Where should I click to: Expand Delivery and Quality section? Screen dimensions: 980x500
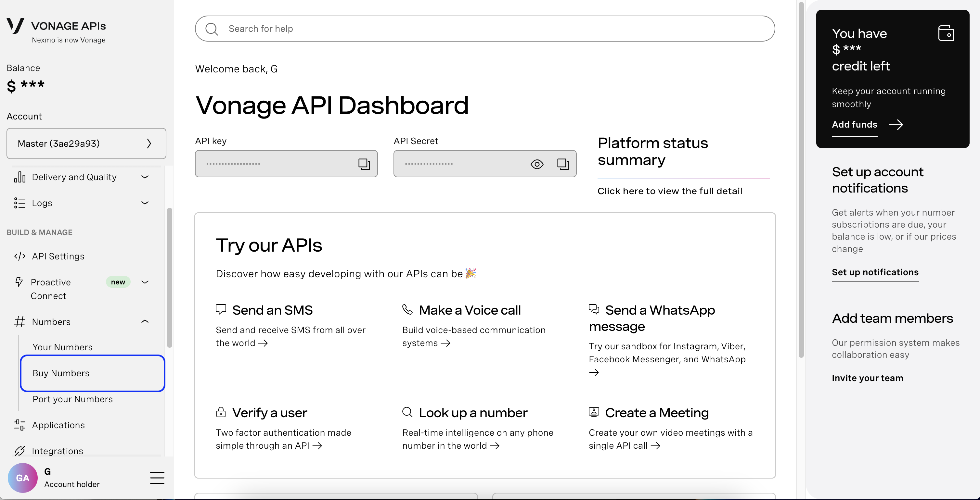click(145, 177)
